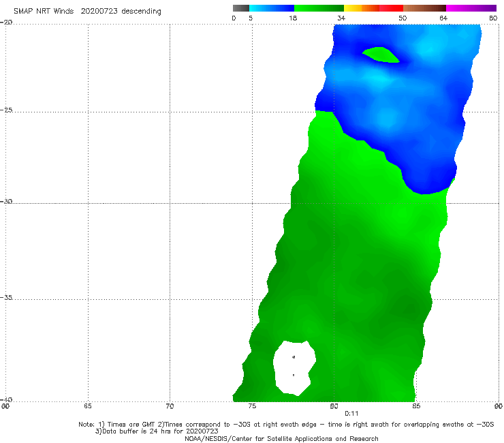The width and height of the screenshot is (504, 443).
Task: Click the latitude axis label '-25'
Action: point(6,110)
